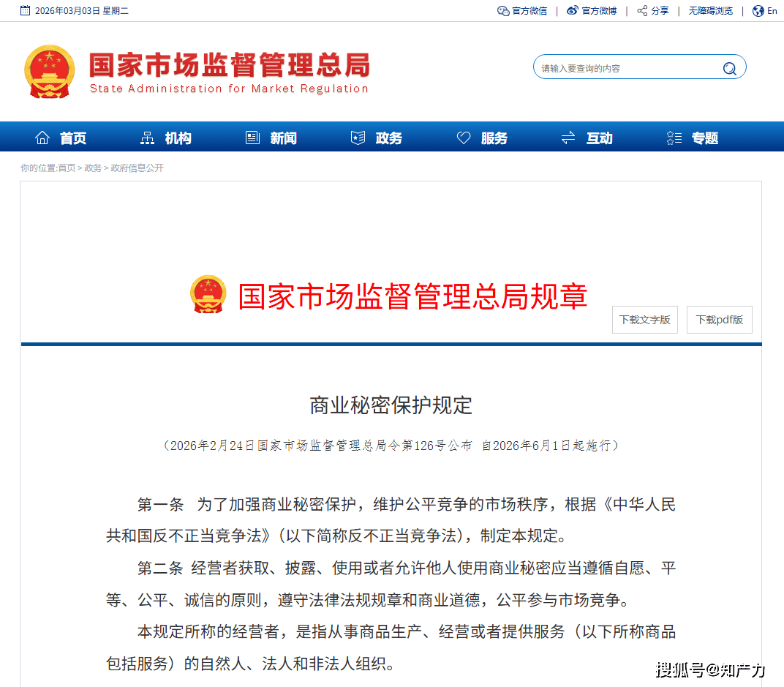Switch language via the En globe icon
Image resolution: width=784 pixels, height=687 pixels.
pyautogui.click(x=757, y=10)
